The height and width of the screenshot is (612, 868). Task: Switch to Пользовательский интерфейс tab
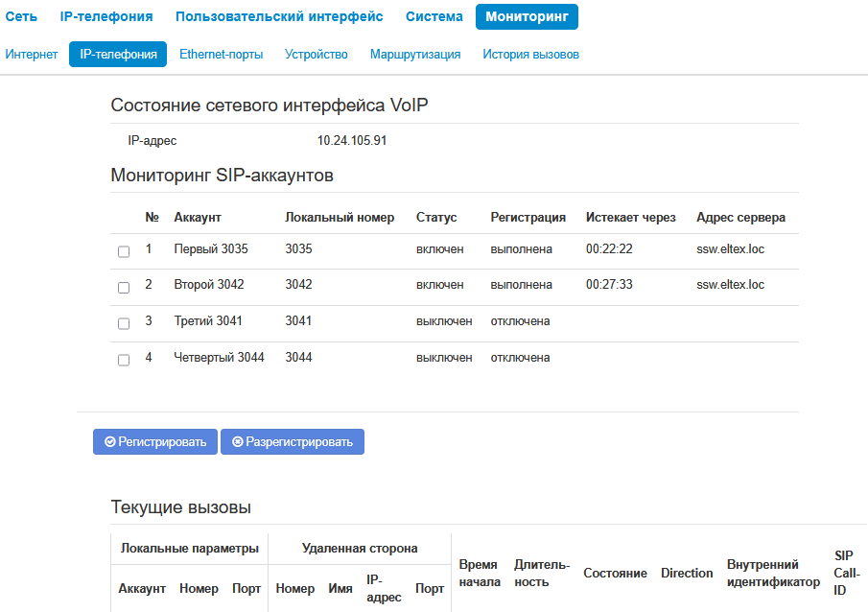click(x=279, y=16)
